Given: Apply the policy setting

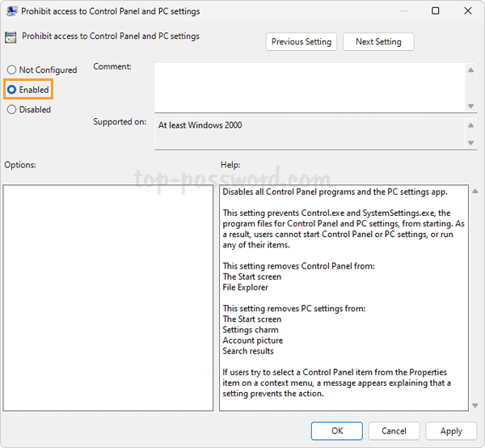Looking at the screenshot, I should point(451,431).
